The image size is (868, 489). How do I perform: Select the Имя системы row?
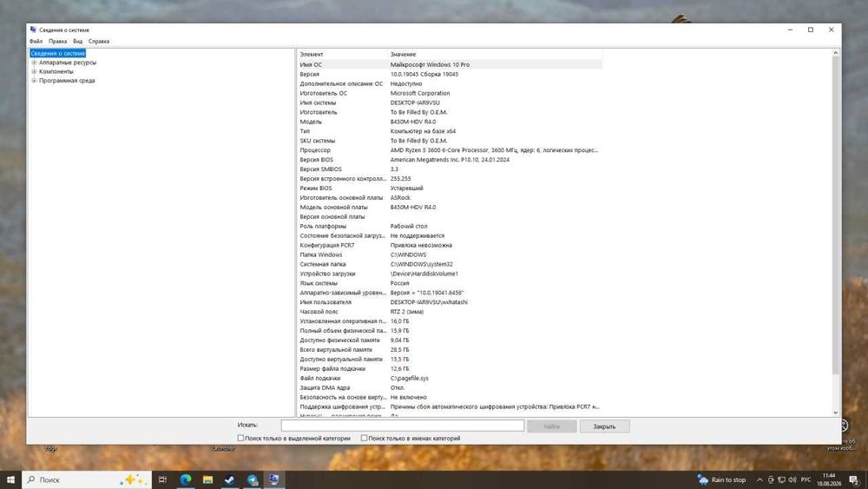pyautogui.click(x=450, y=102)
